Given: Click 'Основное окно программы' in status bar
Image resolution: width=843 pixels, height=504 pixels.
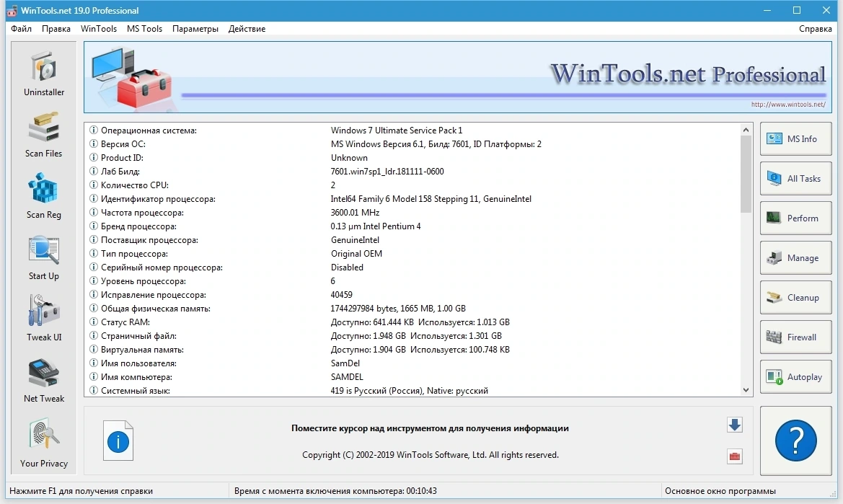Looking at the screenshot, I should click(720, 490).
